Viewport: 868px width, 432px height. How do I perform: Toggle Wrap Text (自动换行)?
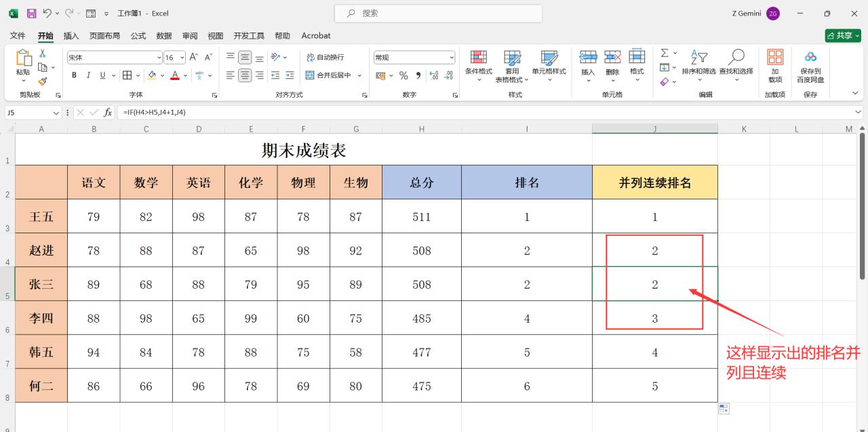pos(325,58)
